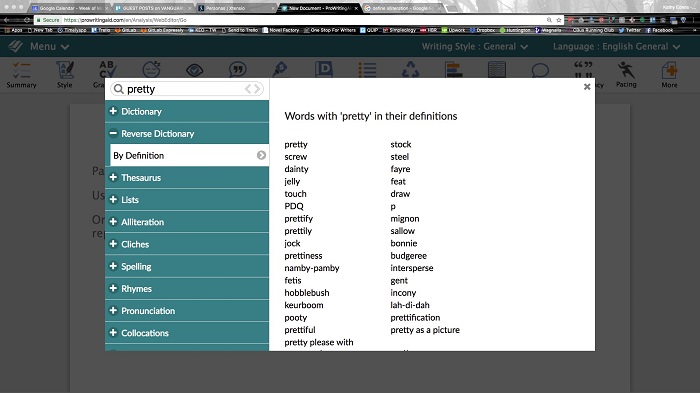Open the Trello bookmark
Viewport: 700px width, 393px height.
(100, 30)
